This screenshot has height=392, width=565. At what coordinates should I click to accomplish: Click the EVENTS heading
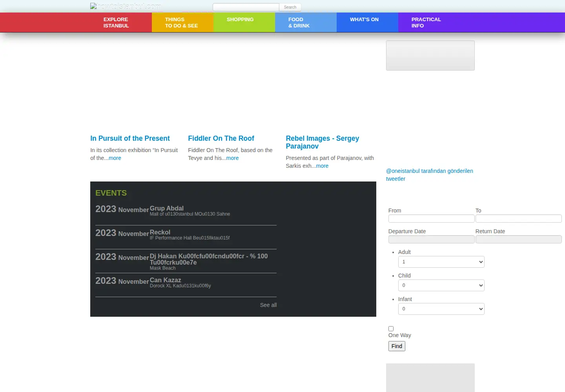pyautogui.click(x=111, y=193)
